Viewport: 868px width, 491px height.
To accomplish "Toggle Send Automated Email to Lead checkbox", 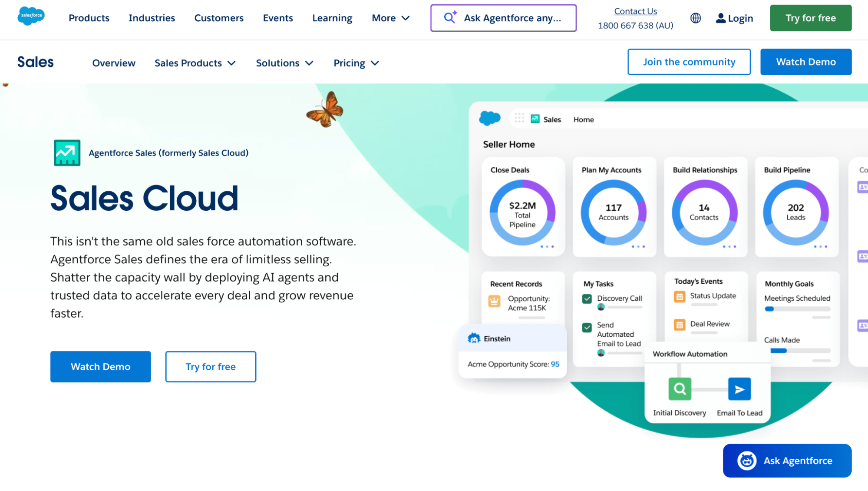I will click(x=587, y=327).
